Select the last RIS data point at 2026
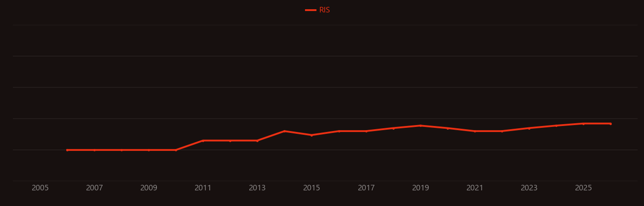 click(x=610, y=124)
